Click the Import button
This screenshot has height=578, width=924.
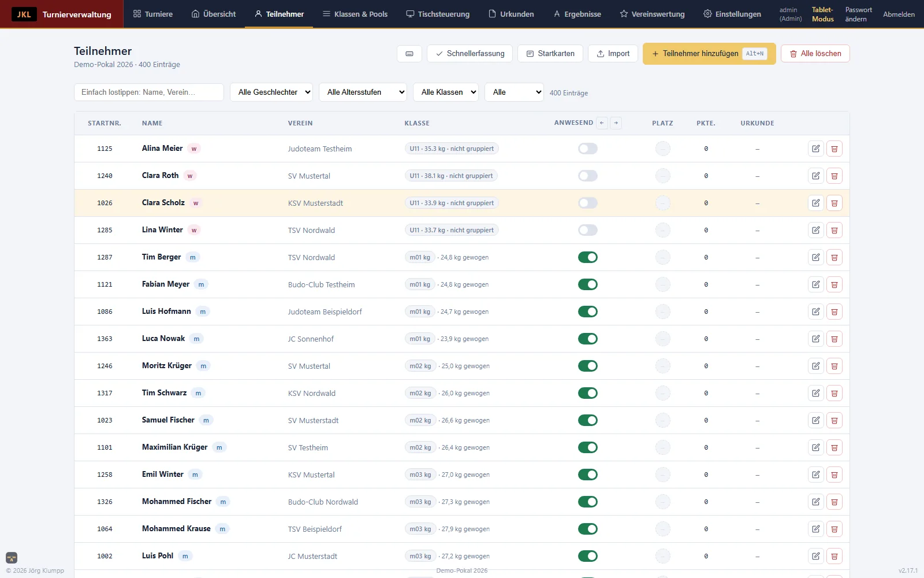coord(613,54)
